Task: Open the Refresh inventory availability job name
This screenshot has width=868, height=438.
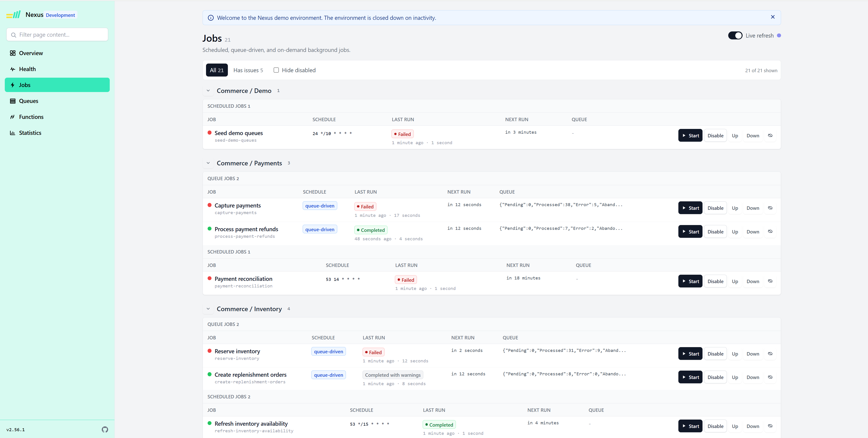Action: click(251, 423)
